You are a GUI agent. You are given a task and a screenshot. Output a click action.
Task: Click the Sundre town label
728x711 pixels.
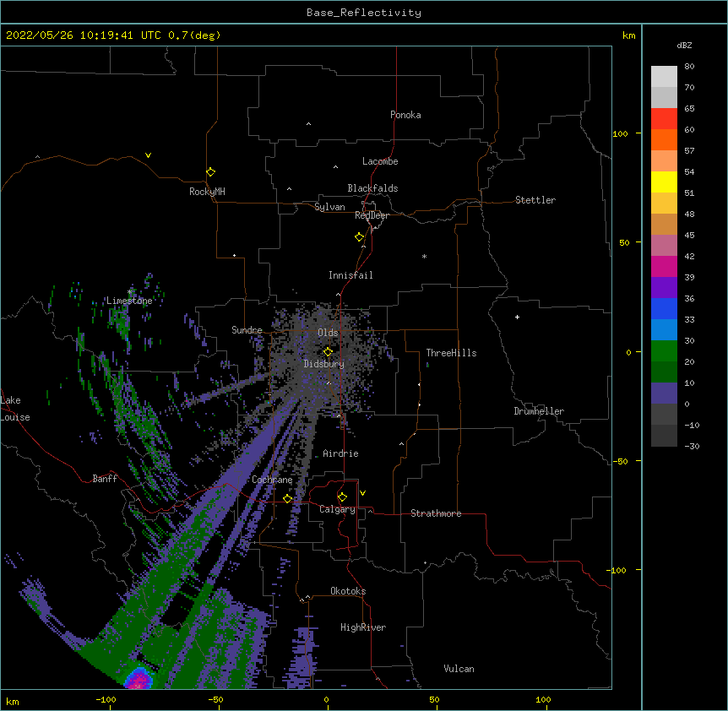tap(247, 330)
